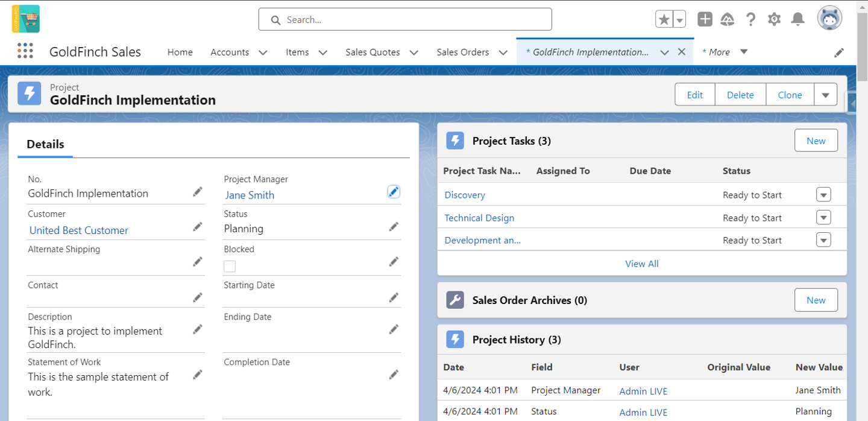Open the Discovery task link
868x421 pixels.
(465, 195)
